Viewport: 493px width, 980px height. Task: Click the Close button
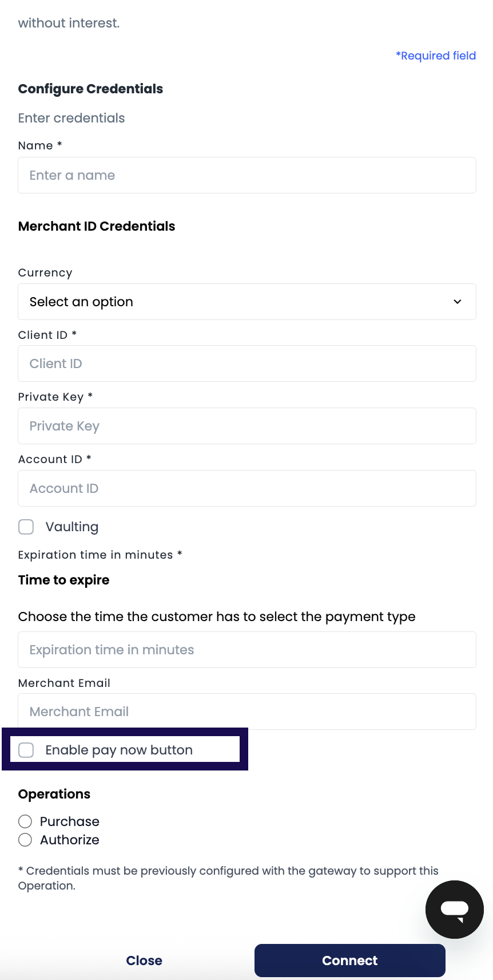tap(144, 961)
